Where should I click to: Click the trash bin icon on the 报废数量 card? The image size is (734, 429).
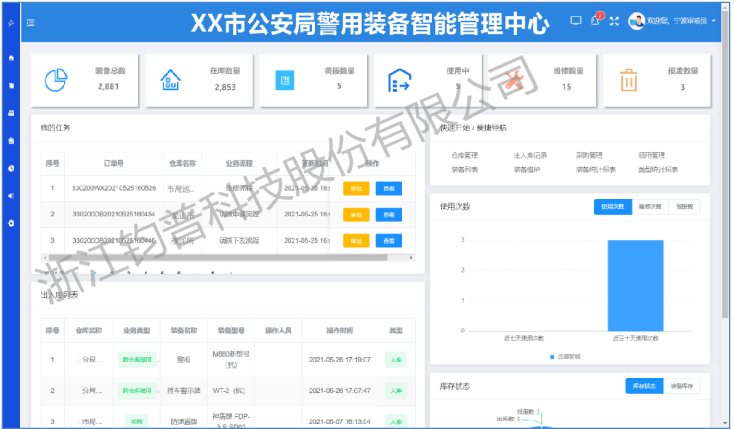coord(629,80)
